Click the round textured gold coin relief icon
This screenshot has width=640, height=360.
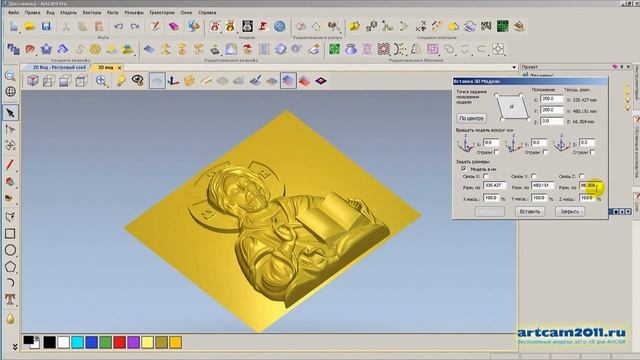tap(95, 49)
